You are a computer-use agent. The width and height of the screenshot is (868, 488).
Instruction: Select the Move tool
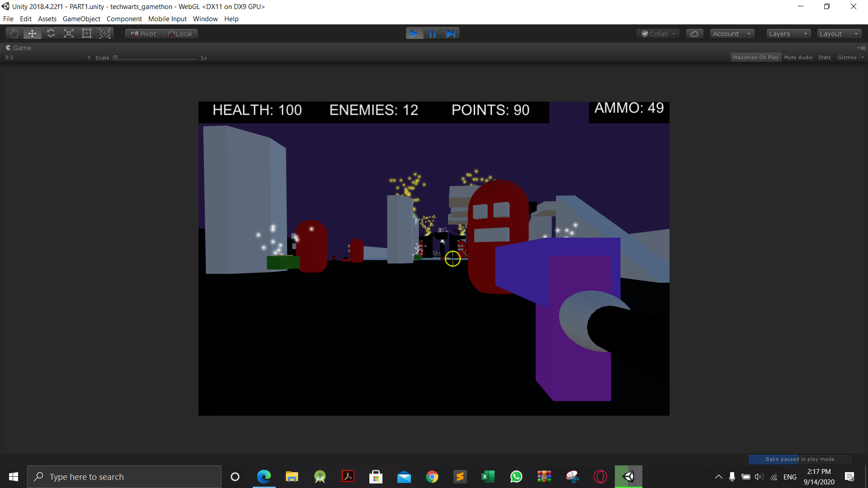pos(32,33)
